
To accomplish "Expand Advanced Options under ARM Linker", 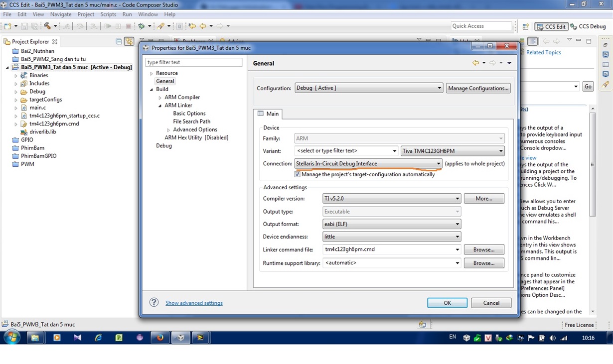I will point(168,130).
